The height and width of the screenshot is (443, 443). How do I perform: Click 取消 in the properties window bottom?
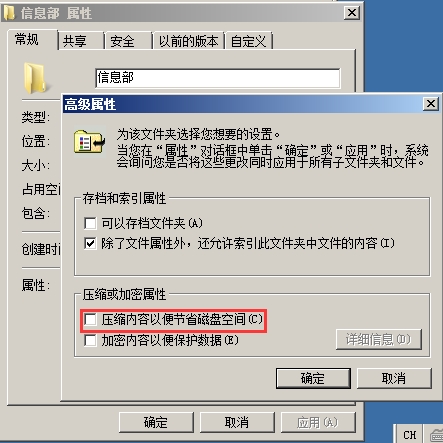click(237, 422)
